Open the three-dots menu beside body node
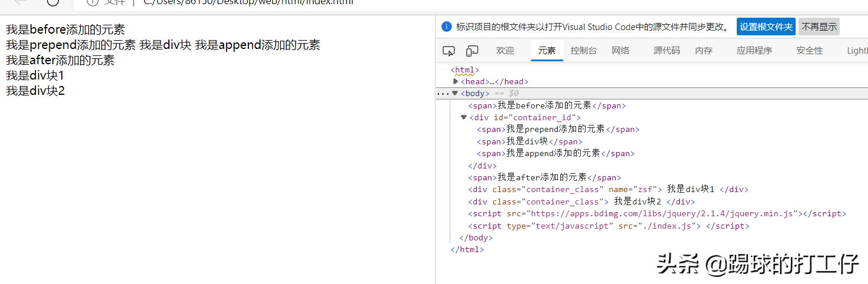Image resolution: width=868 pixels, height=284 pixels. (x=443, y=93)
